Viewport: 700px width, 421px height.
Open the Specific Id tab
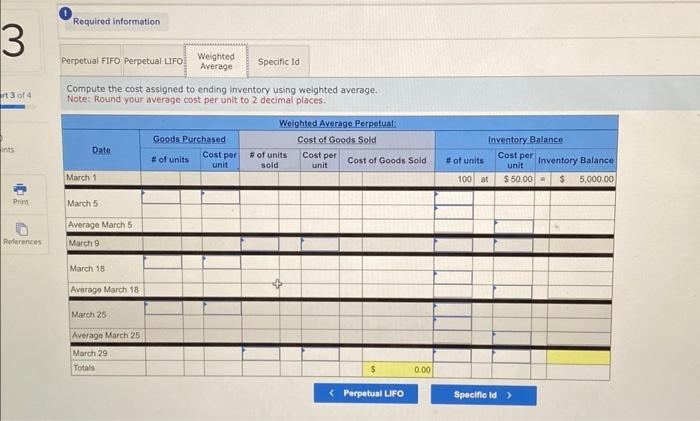(x=279, y=62)
